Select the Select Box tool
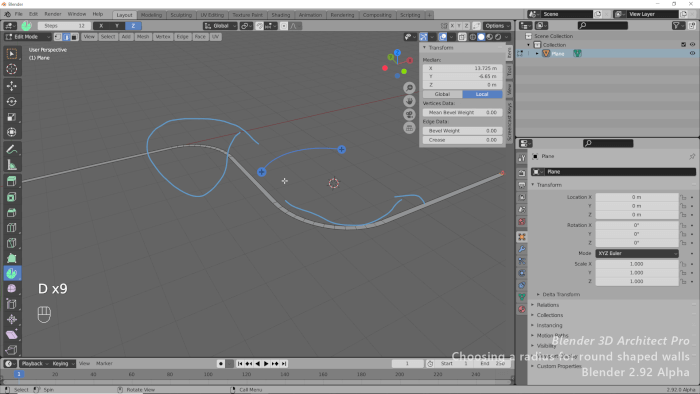This screenshot has width=700, height=394. coord(12,54)
